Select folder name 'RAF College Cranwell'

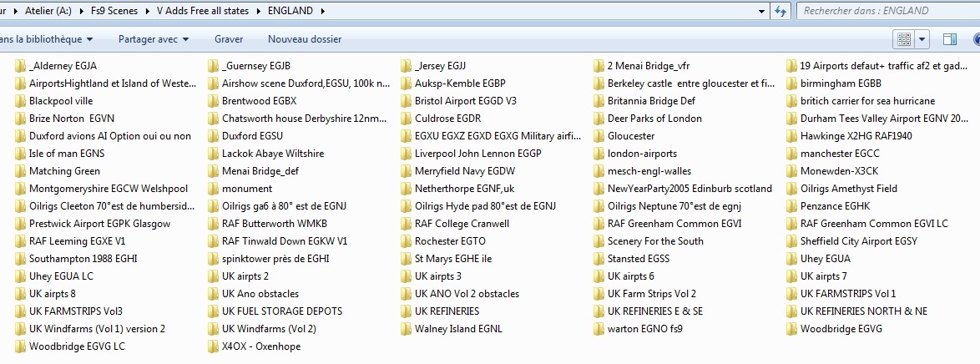(462, 223)
